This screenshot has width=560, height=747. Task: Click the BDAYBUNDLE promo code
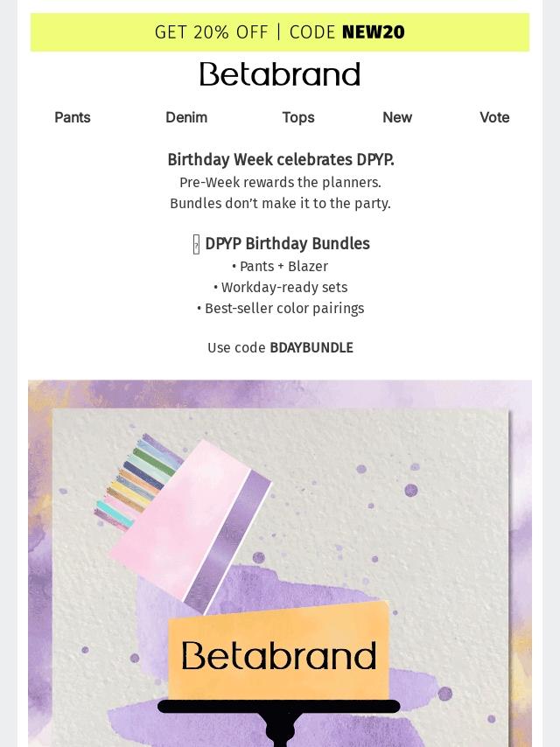311,348
